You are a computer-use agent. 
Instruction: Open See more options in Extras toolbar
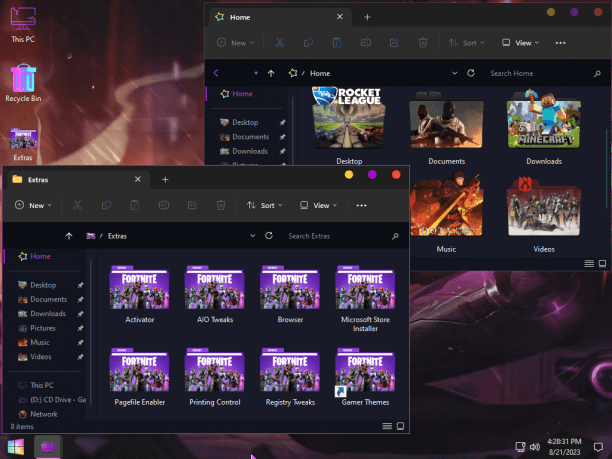(361, 205)
